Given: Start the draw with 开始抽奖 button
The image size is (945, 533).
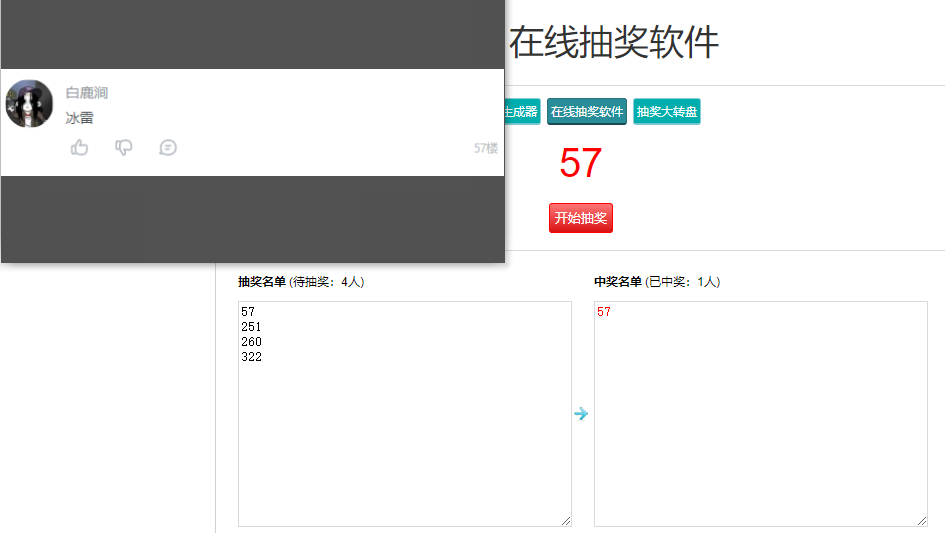Looking at the screenshot, I should coord(581,218).
